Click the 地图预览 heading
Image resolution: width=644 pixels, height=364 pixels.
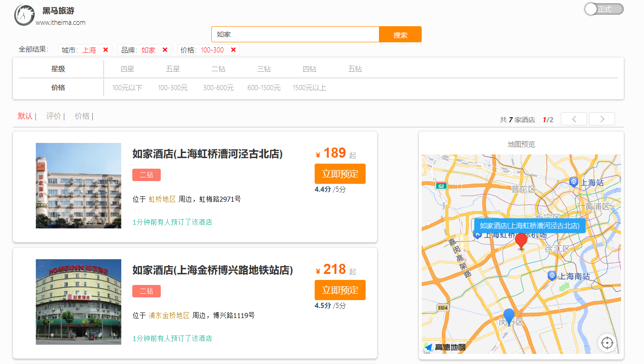[x=521, y=144]
